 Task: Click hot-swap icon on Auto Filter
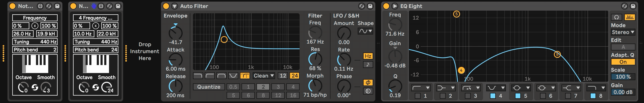[x=361, y=6]
